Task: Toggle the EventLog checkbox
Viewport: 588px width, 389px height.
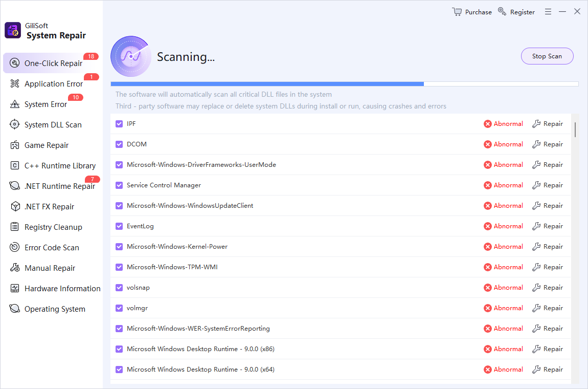Action: pyautogui.click(x=119, y=226)
